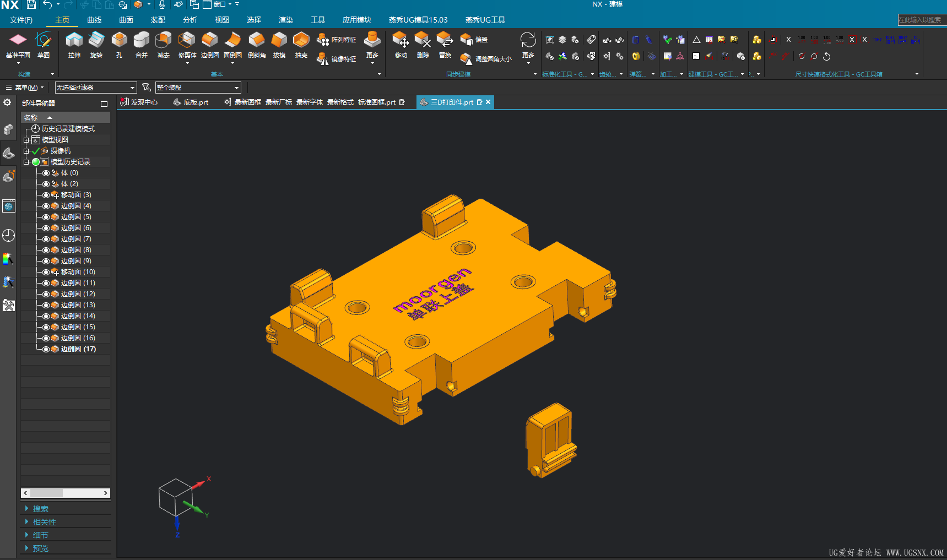Expand the 模型视图 tree node

pyautogui.click(x=26, y=139)
